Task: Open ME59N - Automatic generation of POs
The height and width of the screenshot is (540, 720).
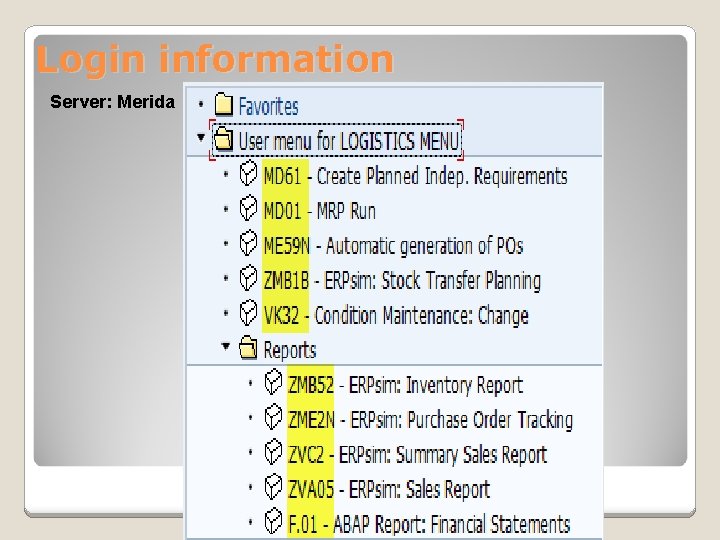Action: (394, 246)
